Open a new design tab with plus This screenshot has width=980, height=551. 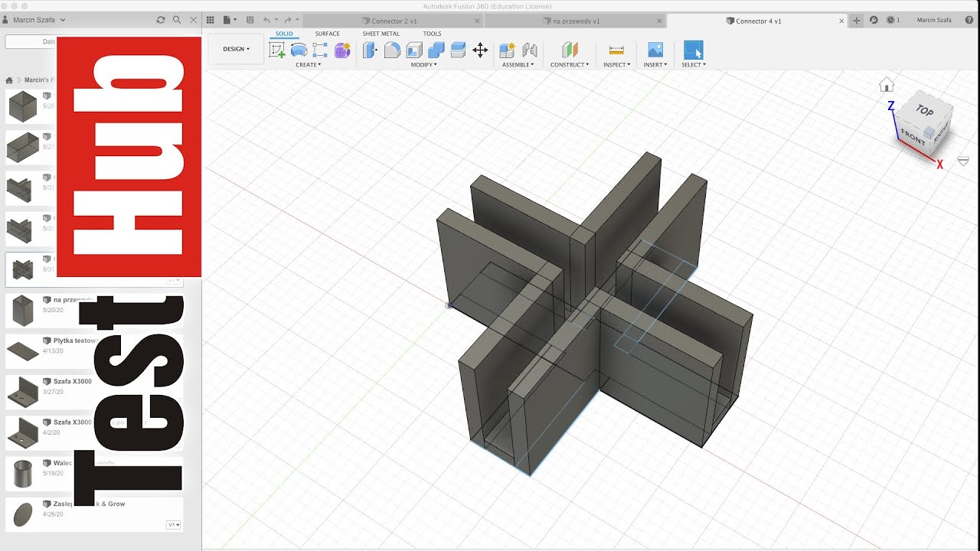857,21
